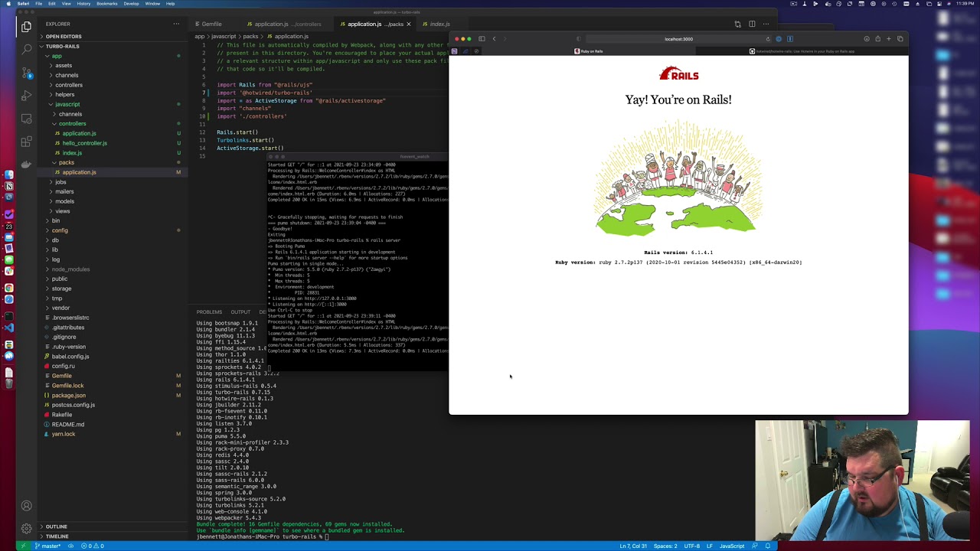Change UTF-8 encoding setting
This screenshot has height=551, width=980.
(691, 546)
